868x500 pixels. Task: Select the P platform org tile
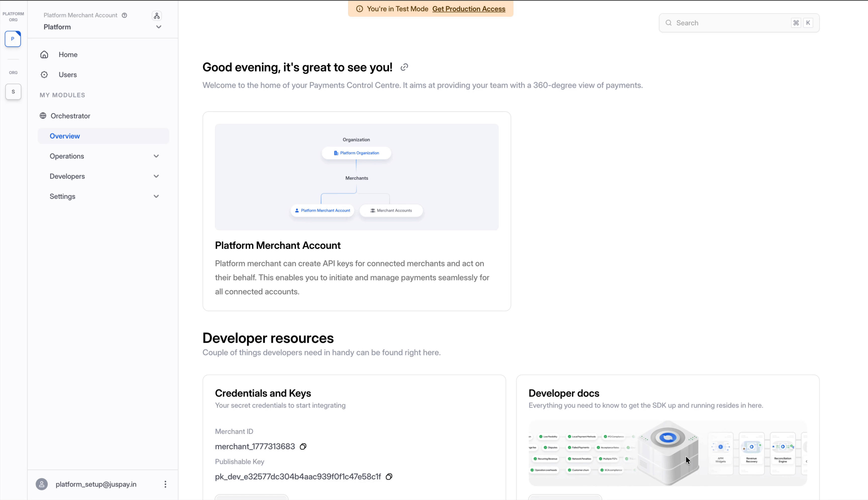(x=13, y=39)
